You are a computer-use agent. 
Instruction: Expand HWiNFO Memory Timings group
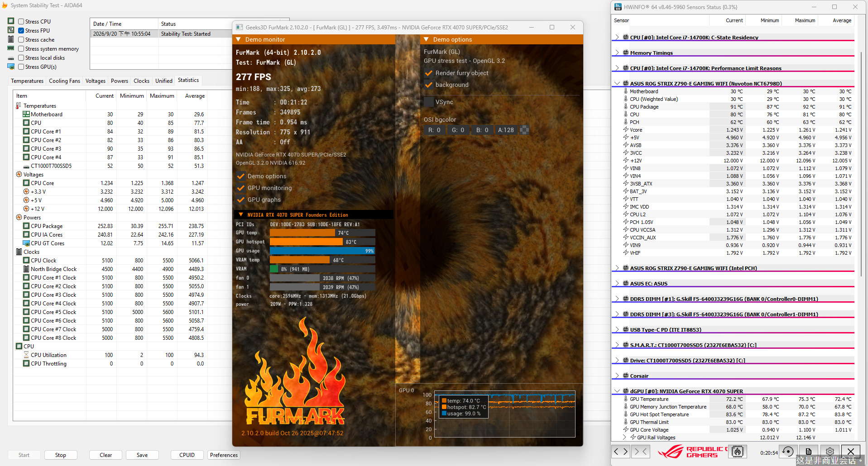(x=617, y=52)
